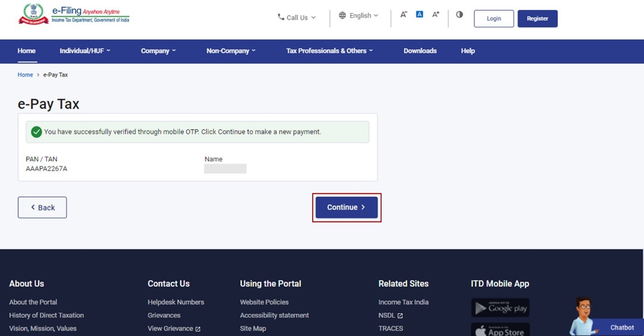Expand the Individual/HUF menu
Image resolution: width=644 pixels, height=336 pixels.
coord(85,51)
